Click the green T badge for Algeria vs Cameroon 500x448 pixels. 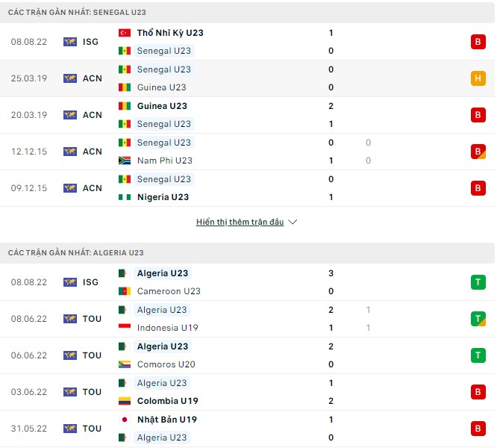(478, 282)
